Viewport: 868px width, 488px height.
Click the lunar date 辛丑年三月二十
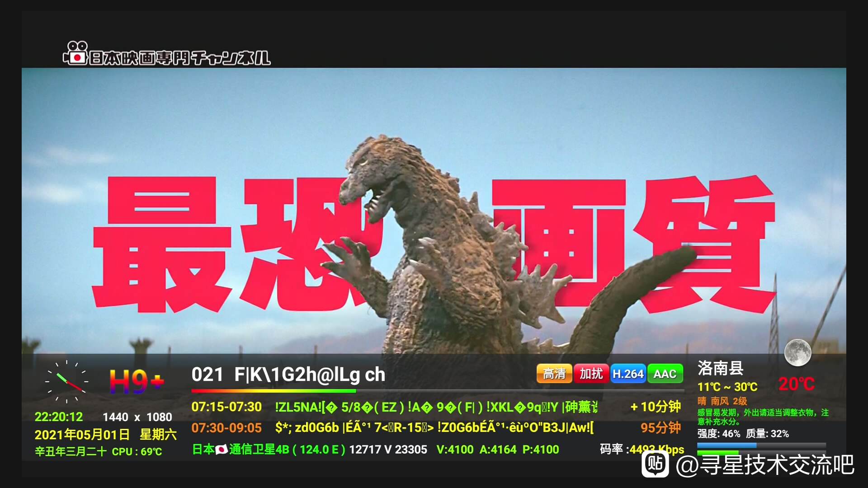coord(71,451)
